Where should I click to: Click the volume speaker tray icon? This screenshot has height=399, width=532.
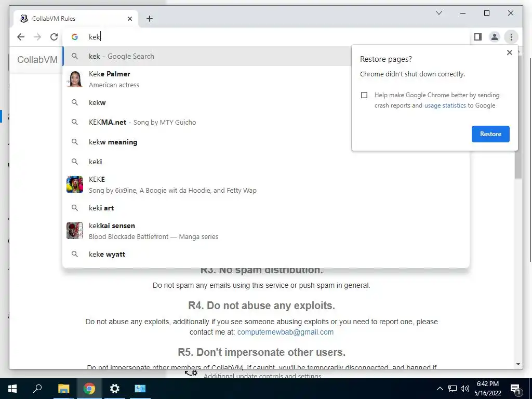[465, 389]
